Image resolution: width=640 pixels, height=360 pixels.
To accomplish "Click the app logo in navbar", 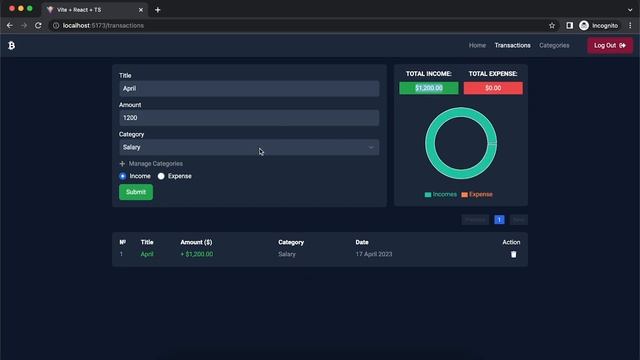I will 11,45.
